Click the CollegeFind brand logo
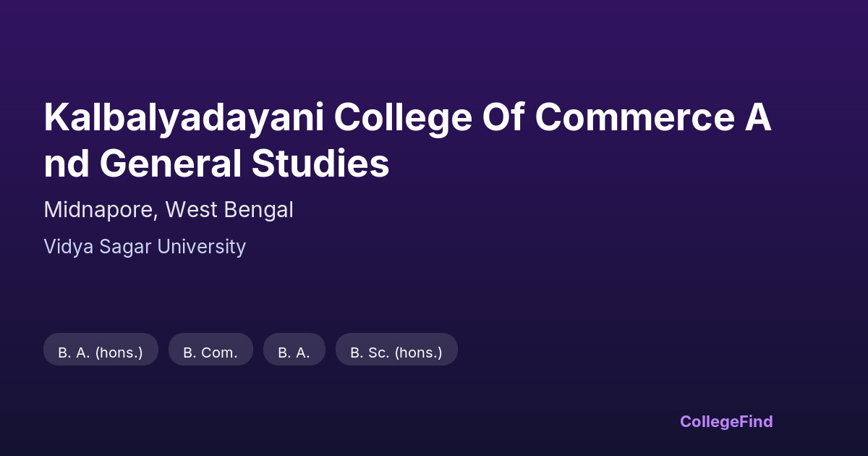 [x=726, y=421]
